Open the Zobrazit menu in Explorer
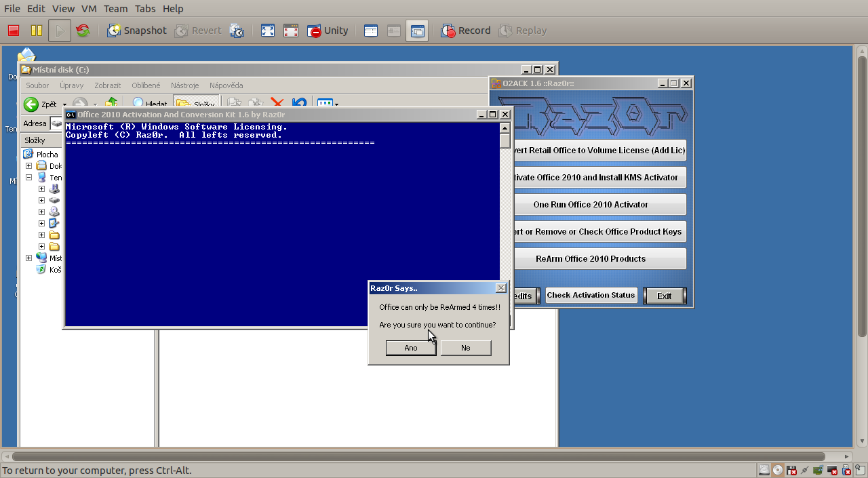 tap(107, 85)
